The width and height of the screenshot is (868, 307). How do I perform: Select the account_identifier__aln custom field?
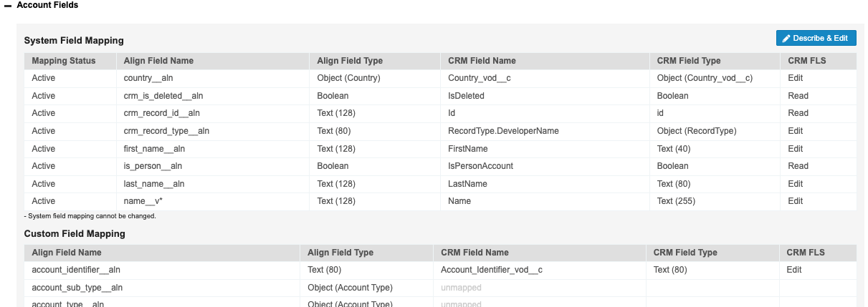[x=76, y=270]
